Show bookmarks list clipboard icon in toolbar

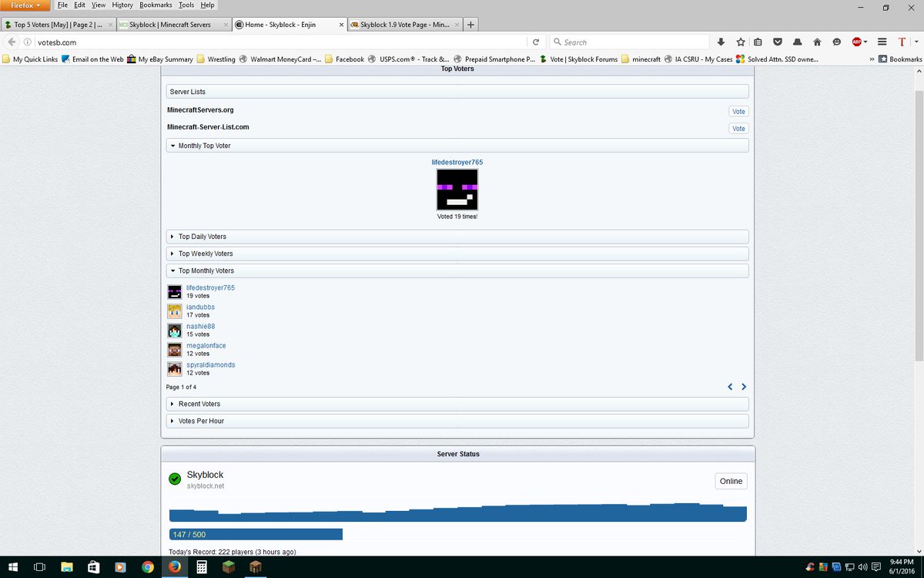tap(758, 42)
